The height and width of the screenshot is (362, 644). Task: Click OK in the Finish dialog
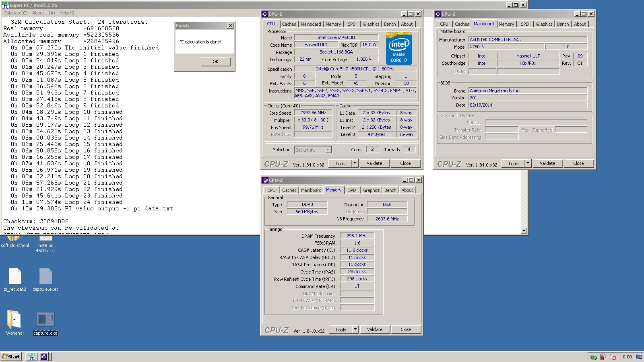215,62
